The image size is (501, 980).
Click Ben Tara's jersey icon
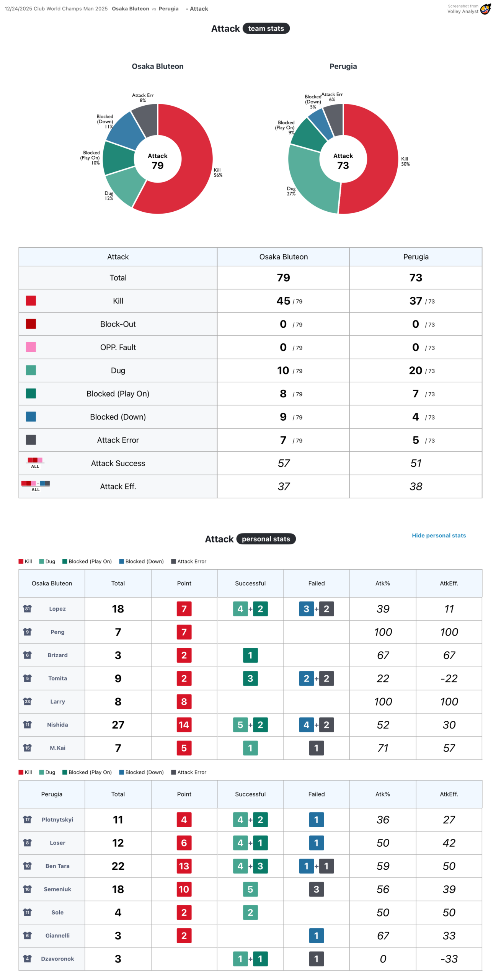click(x=28, y=866)
